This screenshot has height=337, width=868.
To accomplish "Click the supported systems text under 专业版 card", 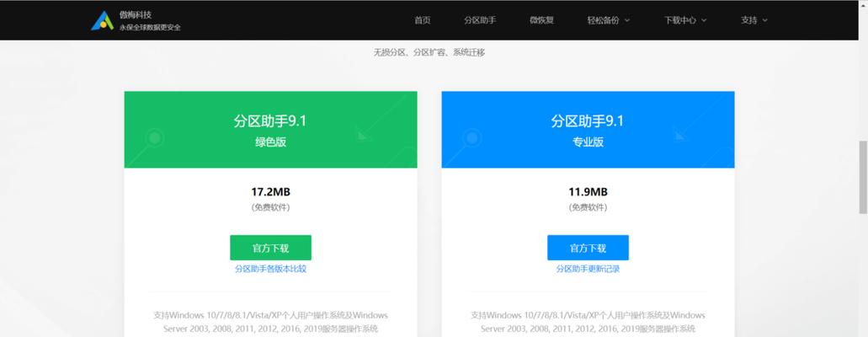I will 588,322.
